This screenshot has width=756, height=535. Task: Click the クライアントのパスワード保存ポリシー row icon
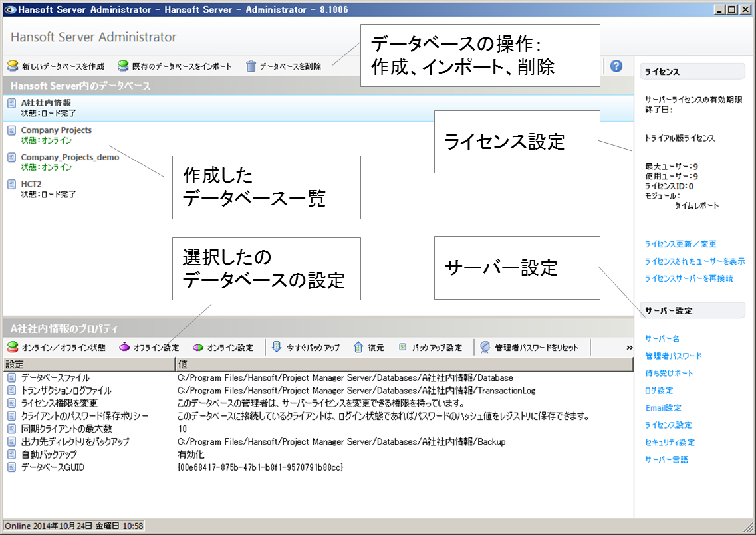point(12,416)
